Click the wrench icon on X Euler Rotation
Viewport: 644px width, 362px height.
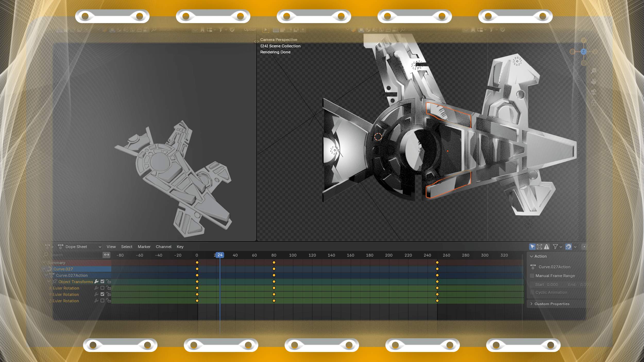pos(96,288)
